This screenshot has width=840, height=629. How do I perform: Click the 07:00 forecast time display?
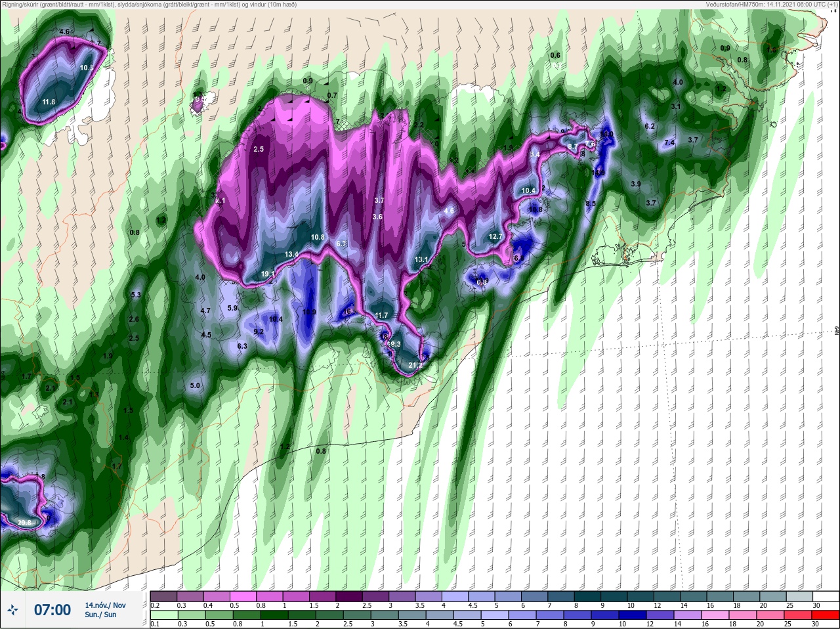click(x=52, y=610)
